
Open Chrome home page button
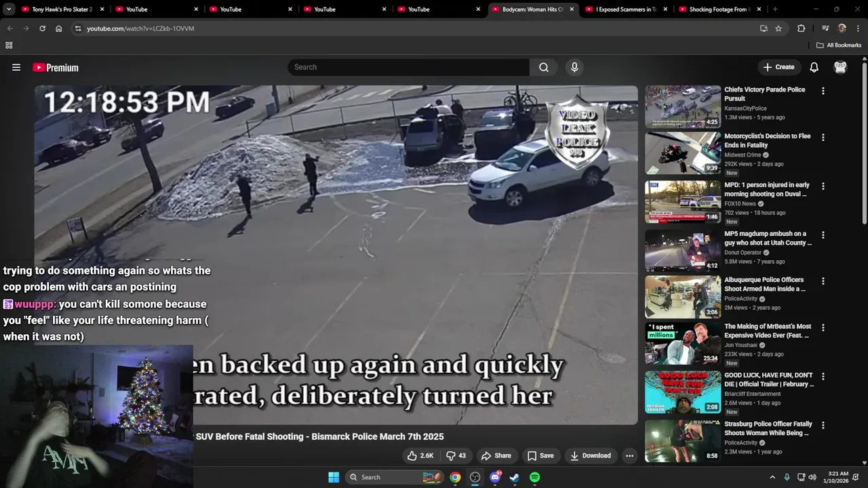tap(58, 28)
